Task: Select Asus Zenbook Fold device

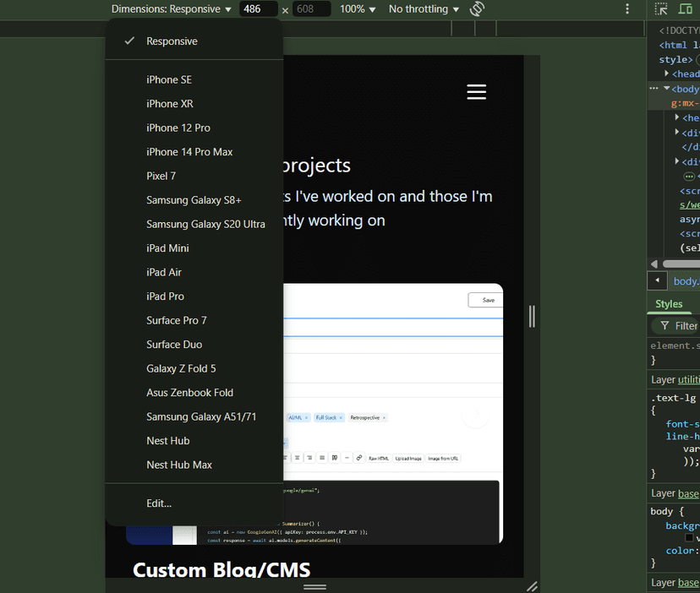Action: pos(194,393)
